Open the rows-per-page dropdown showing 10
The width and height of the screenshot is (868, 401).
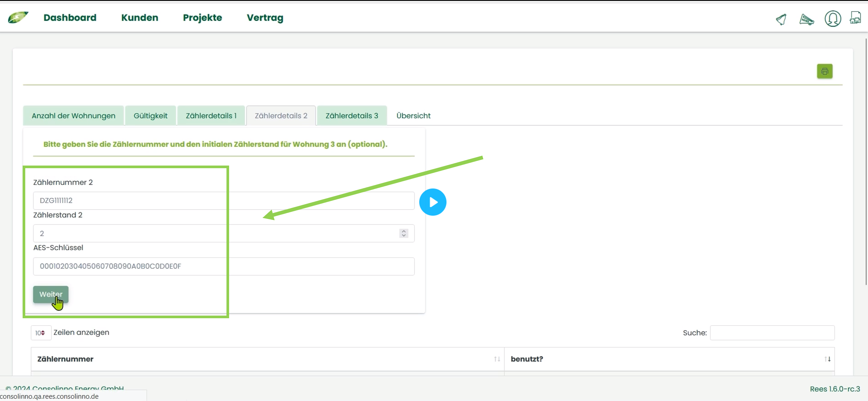coord(41,333)
